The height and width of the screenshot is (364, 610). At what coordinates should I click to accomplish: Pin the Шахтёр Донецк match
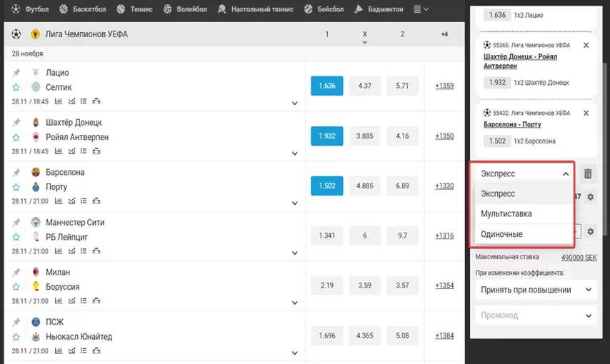pyautogui.click(x=16, y=123)
